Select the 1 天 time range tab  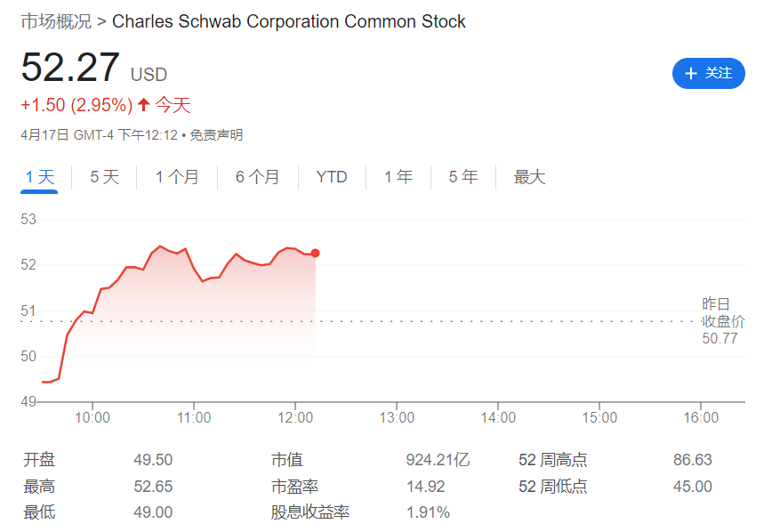[40, 177]
